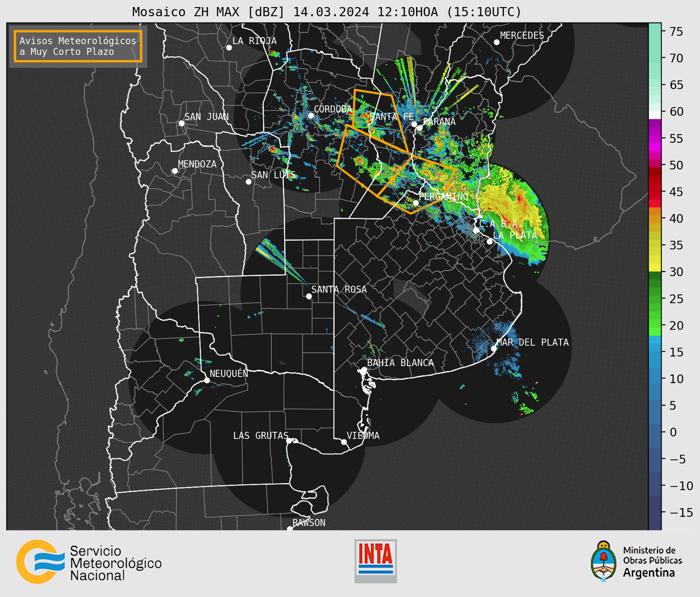The width and height of the screenshot is (700, 597).
Task: Click the BAHÍA BLANCA map label
Action: (400, 363)
